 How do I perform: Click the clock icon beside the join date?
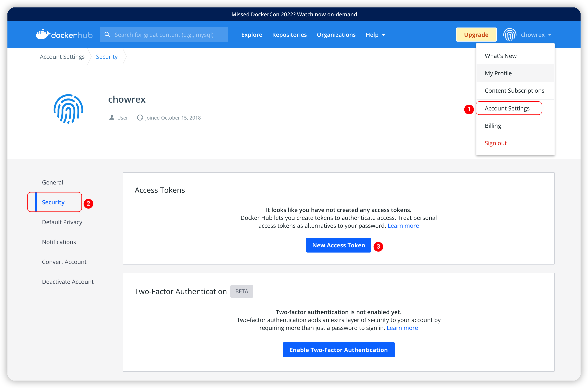pos(140,117)
